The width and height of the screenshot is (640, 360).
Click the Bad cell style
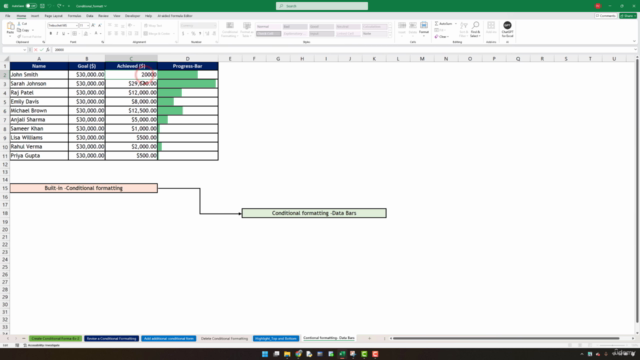(x=295, y=27)
